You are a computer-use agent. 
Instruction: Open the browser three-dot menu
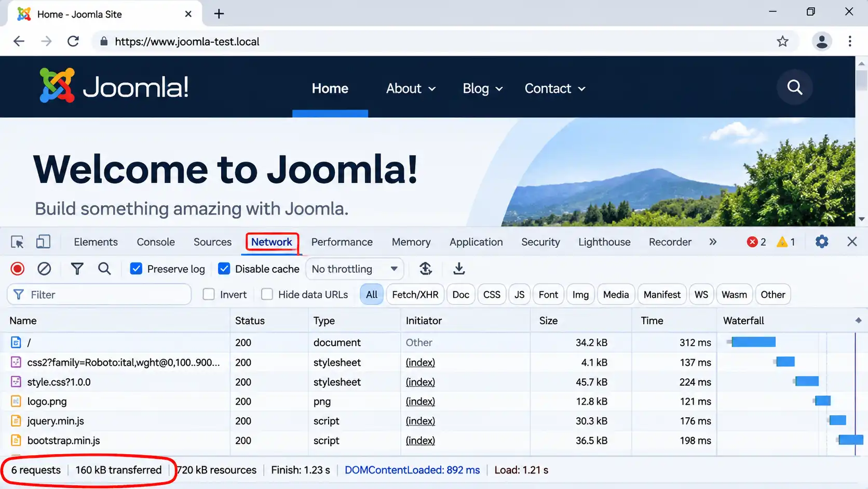850,42
